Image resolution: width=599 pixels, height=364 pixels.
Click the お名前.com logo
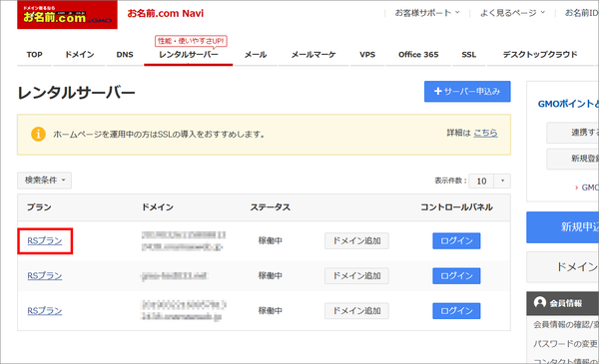67,15
